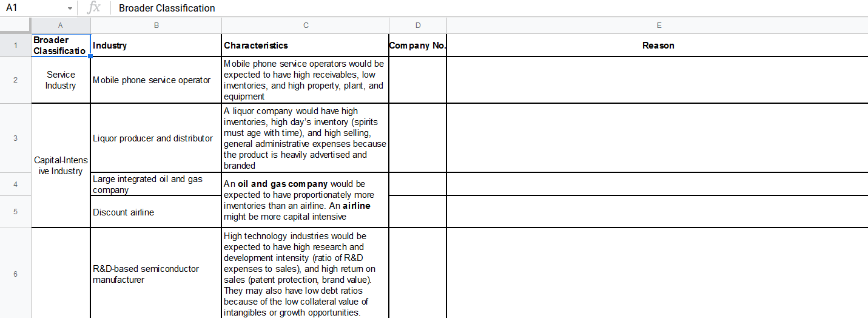Image resolution: width=868 pixels, height=318 pixels.
Task: Select the oil and gas vs airline characteristics cell
Action: click(x=306, y=200)
